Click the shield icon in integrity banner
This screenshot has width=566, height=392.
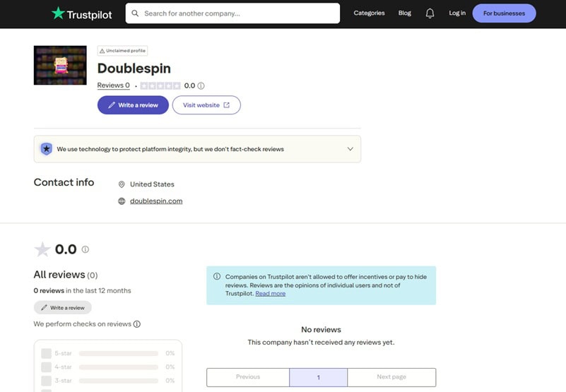[46, 149]
